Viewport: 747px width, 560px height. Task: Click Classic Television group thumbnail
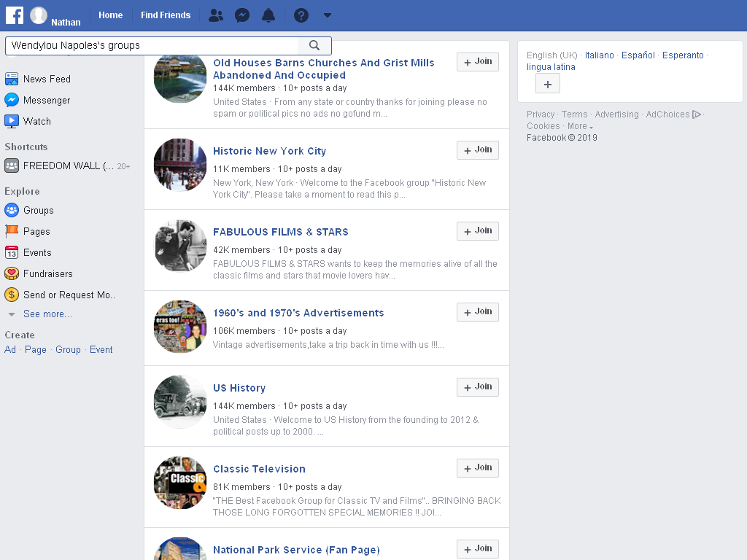coord(180,483)
